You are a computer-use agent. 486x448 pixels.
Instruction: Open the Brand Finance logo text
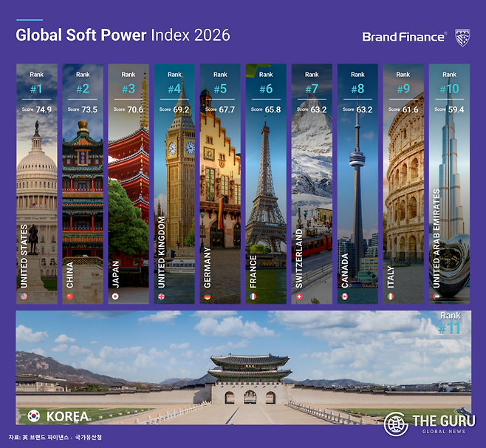point(404,36)
